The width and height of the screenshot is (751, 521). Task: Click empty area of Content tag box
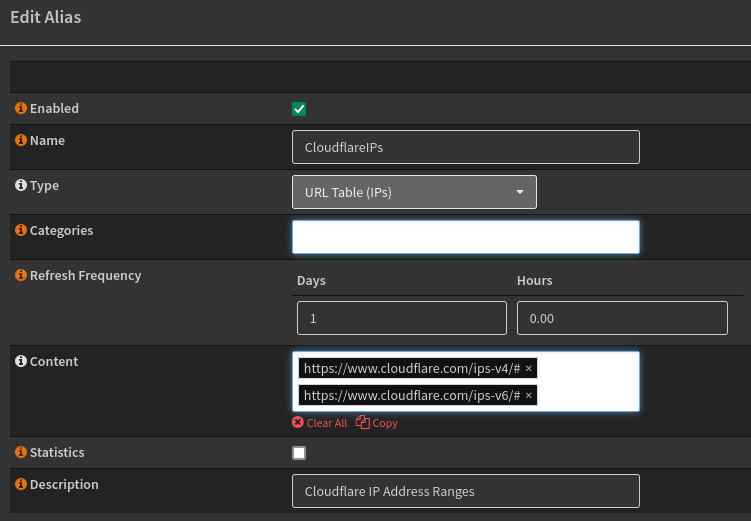589,382
